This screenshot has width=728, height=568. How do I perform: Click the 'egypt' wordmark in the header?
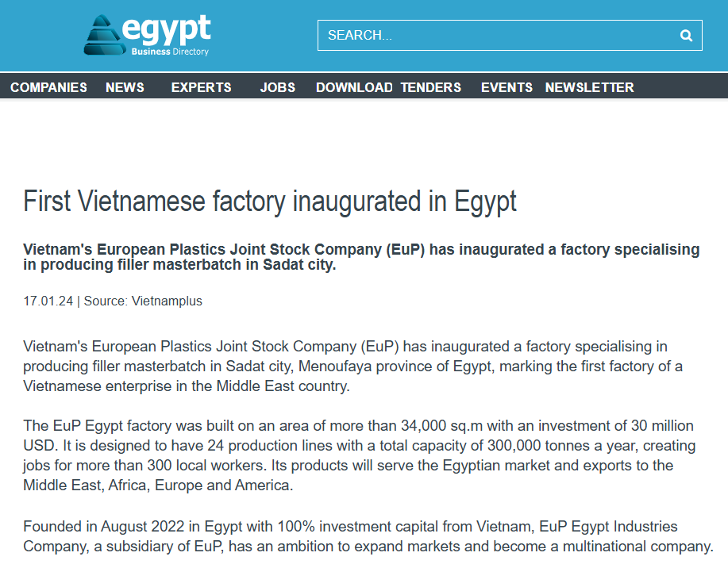(x=167, y=28)
